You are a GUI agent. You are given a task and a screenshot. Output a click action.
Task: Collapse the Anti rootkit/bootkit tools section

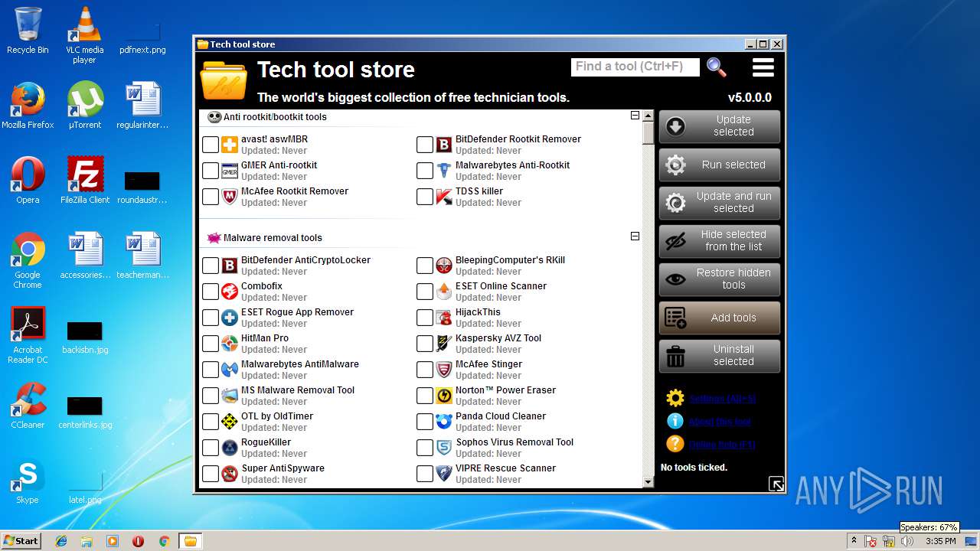tap(635, 116)
